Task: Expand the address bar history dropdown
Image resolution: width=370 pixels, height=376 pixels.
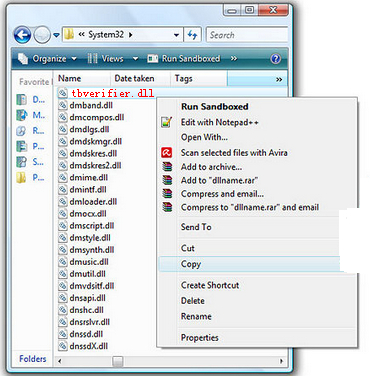Action: coord(176,35)
